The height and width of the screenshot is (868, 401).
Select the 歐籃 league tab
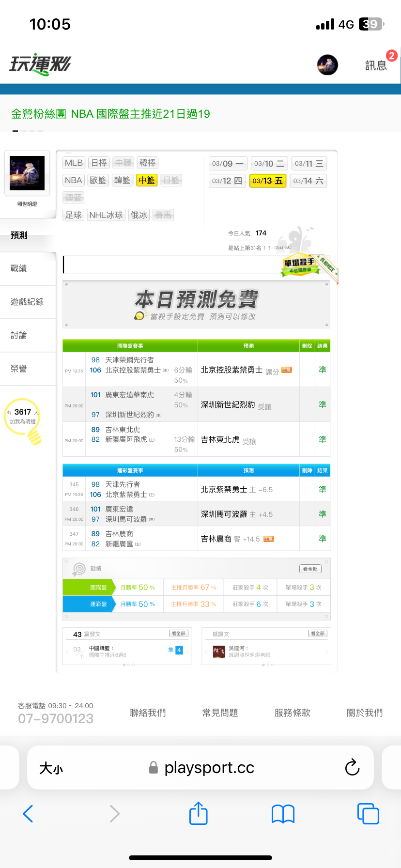(98, 180)
